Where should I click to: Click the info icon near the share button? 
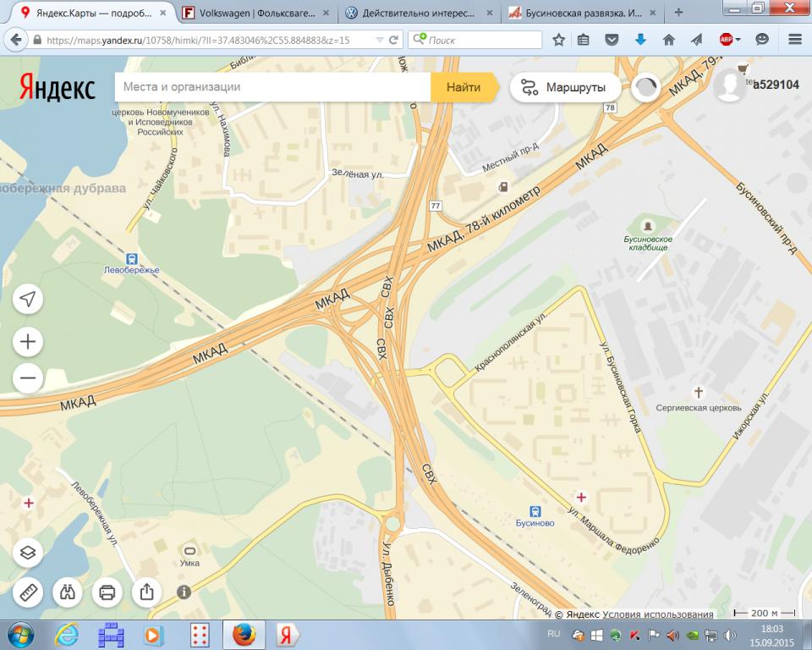(184, 592)
